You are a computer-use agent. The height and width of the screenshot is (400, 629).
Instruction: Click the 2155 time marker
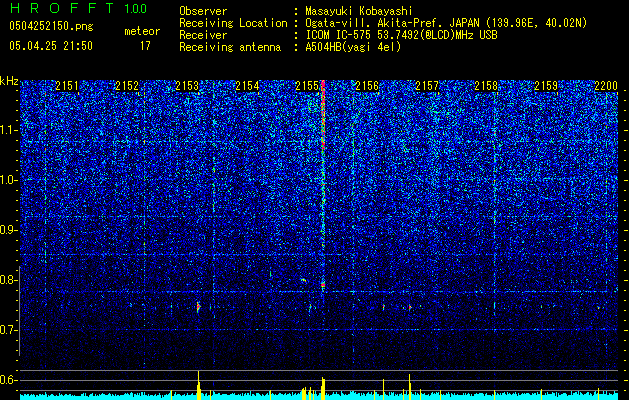point(307,86)
